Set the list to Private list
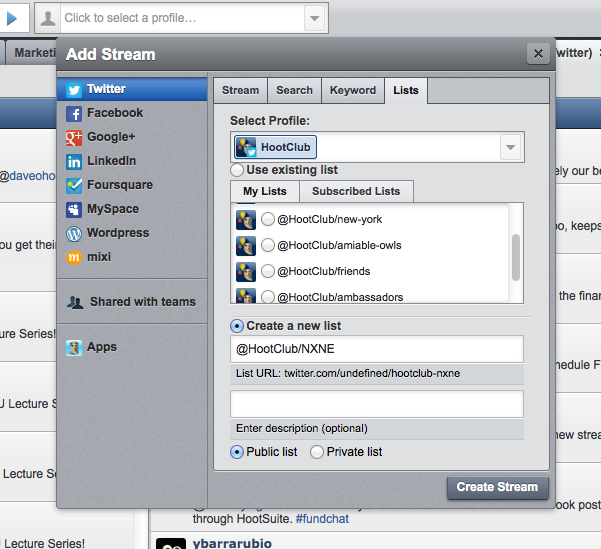Screen dimensions: 601x549 (x=317, y=452)
